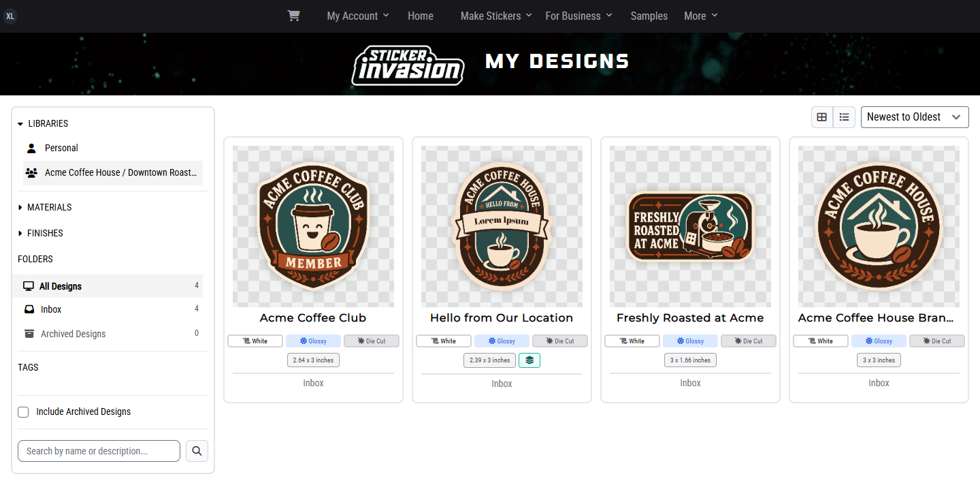Screen dimensions: 980x483
Task: Click White badge on Acme Coffee House Brand card
Action: pos(821,341)
